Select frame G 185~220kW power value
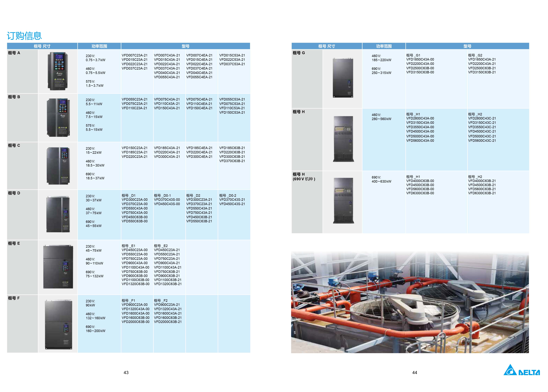548x392 pixels. pos(381,60)
